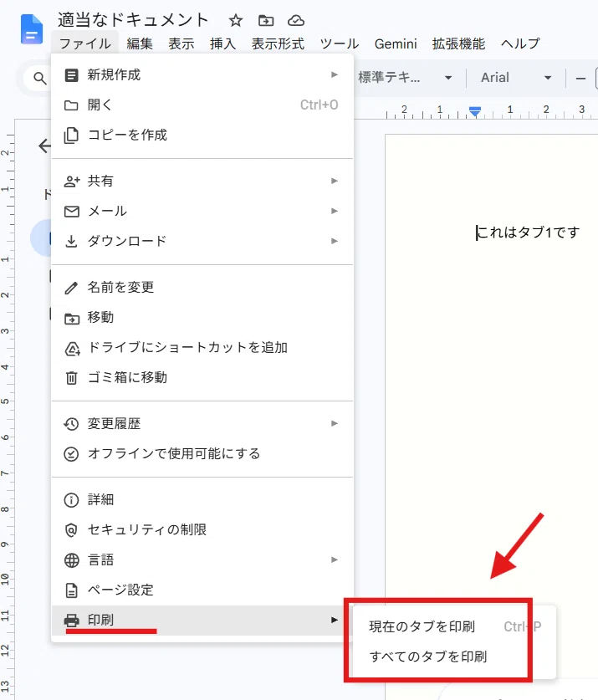This screenshot has height=700, width=598.
Task: Check cloud save status icon
Action: pyautogui.click(x=295, y=20)
